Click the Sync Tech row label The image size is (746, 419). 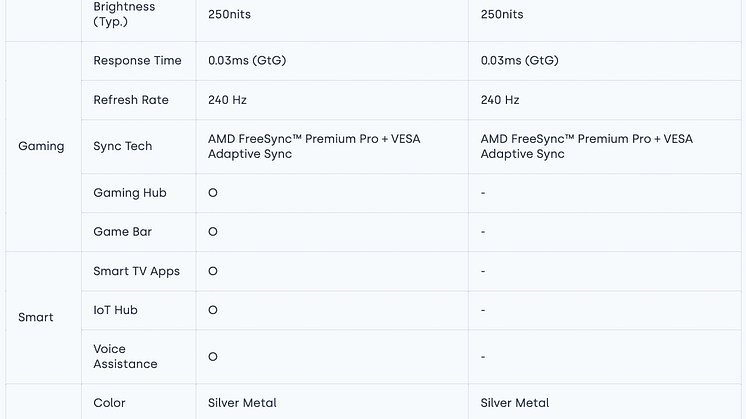123,146
